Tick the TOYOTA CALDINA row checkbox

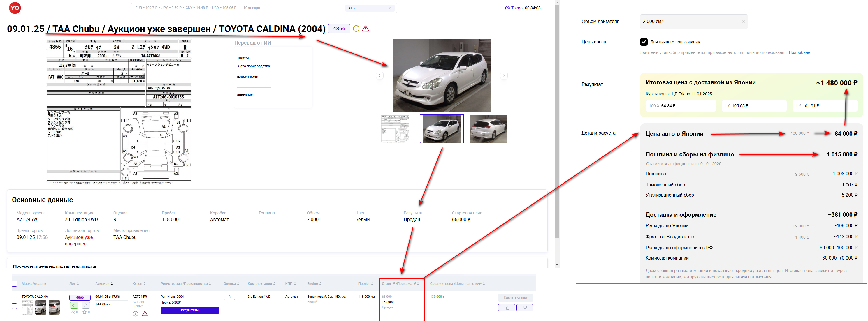click(14, 306)
